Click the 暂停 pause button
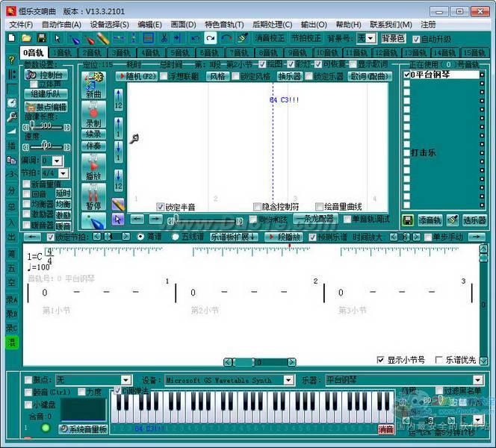 tap(93, 197)
